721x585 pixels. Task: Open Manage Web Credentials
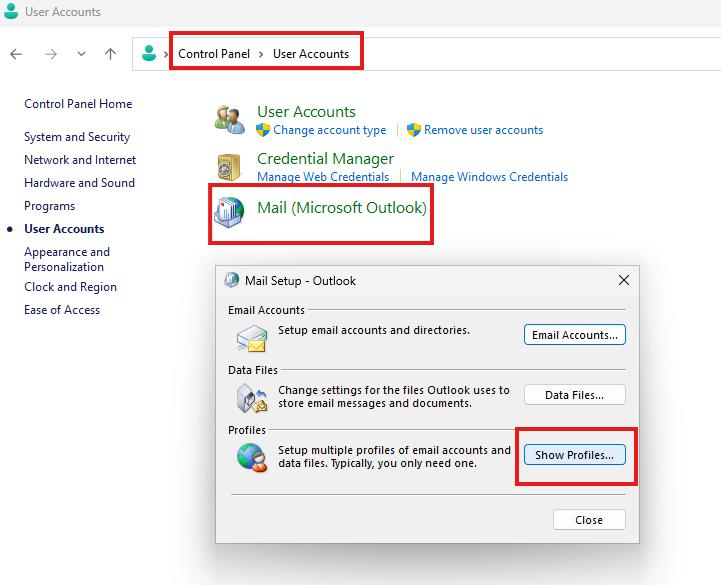coord(323,177)
